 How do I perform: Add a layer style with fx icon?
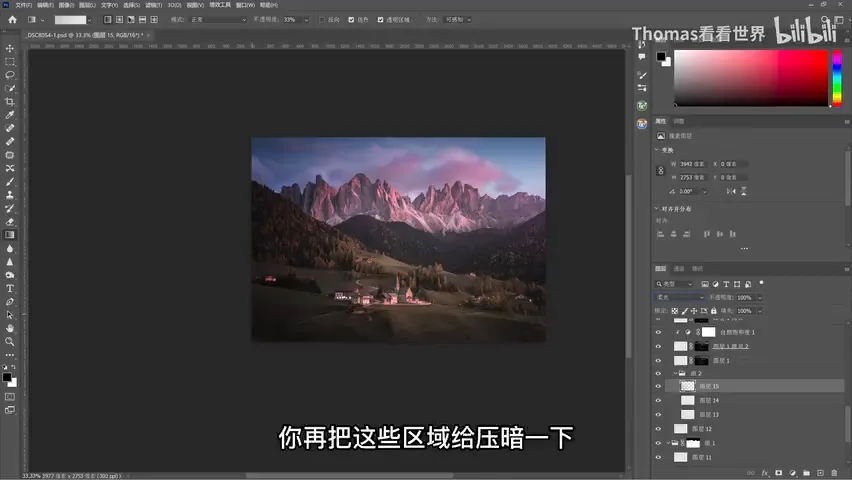(x=765, y=473)
